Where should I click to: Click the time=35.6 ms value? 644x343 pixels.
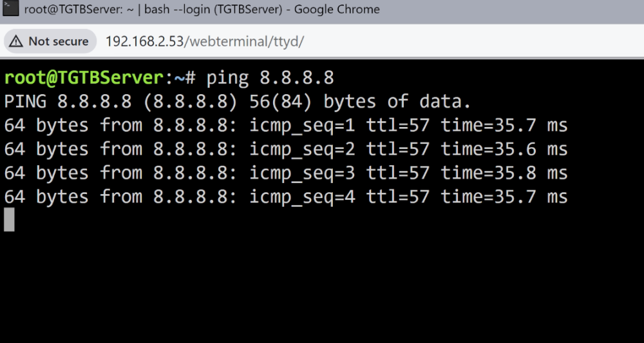[504, 150]
